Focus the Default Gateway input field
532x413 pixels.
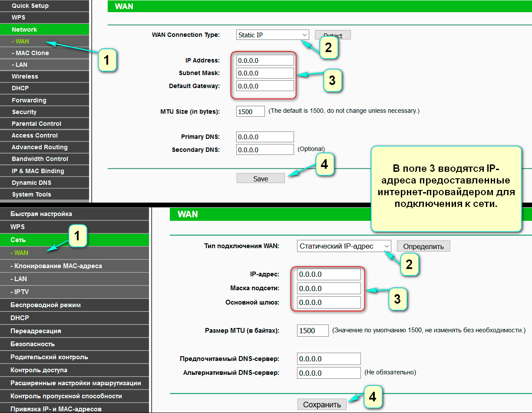coord(265,86)
